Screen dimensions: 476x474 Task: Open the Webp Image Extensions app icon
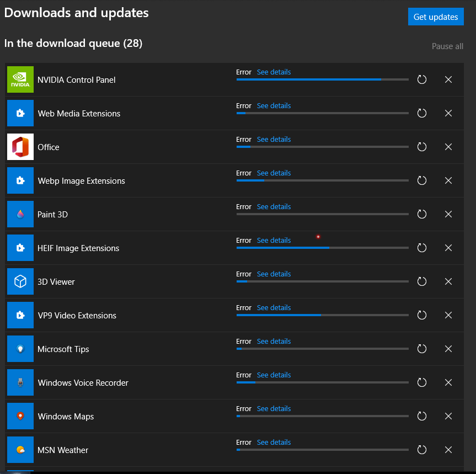[x=20, y=180]
